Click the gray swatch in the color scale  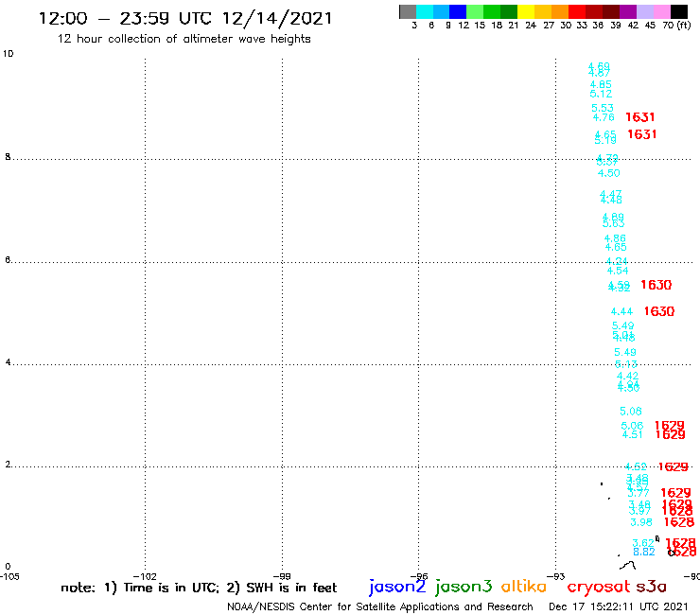(x=408, y=11)
